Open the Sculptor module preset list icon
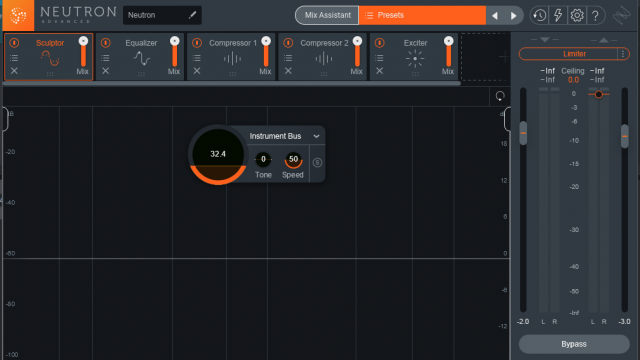 tap(14, 58)
